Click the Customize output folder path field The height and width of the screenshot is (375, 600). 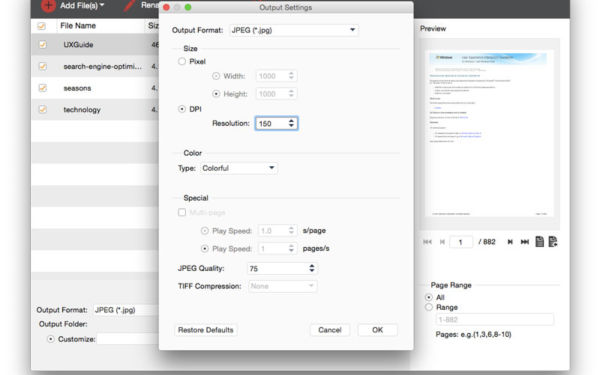pos(128,339)
